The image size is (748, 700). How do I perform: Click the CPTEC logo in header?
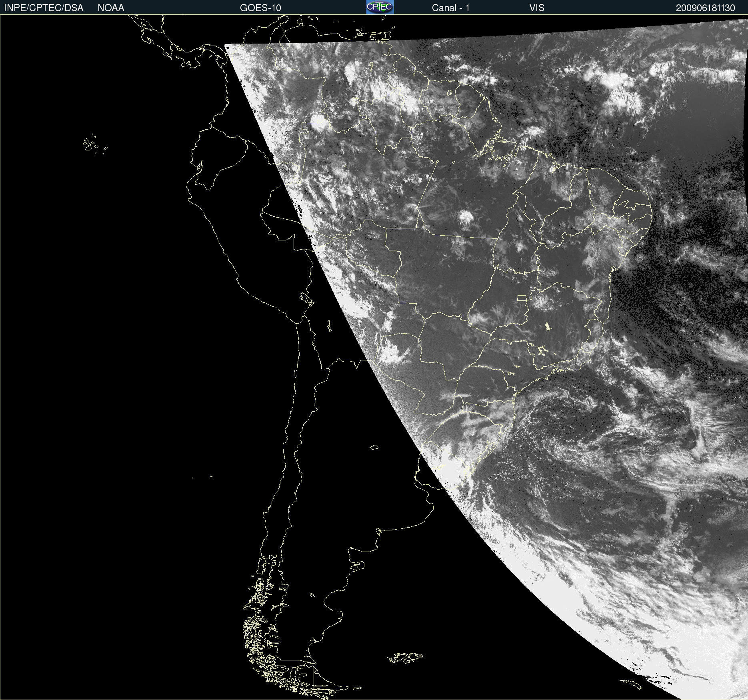(380, 7)
